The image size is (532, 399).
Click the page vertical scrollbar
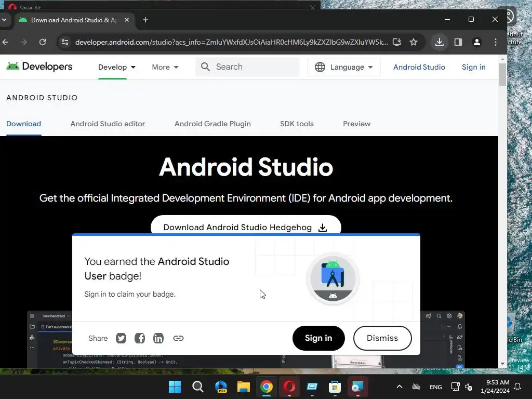(502, 74)
